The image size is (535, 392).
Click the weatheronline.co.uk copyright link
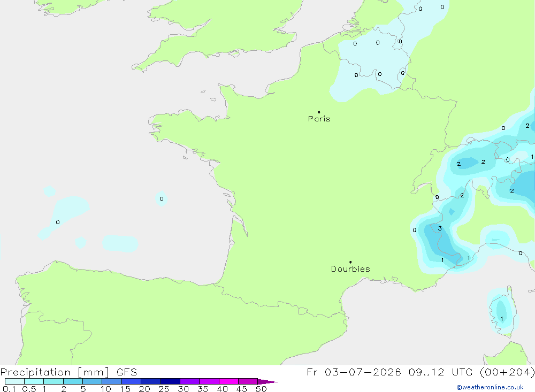490,387
